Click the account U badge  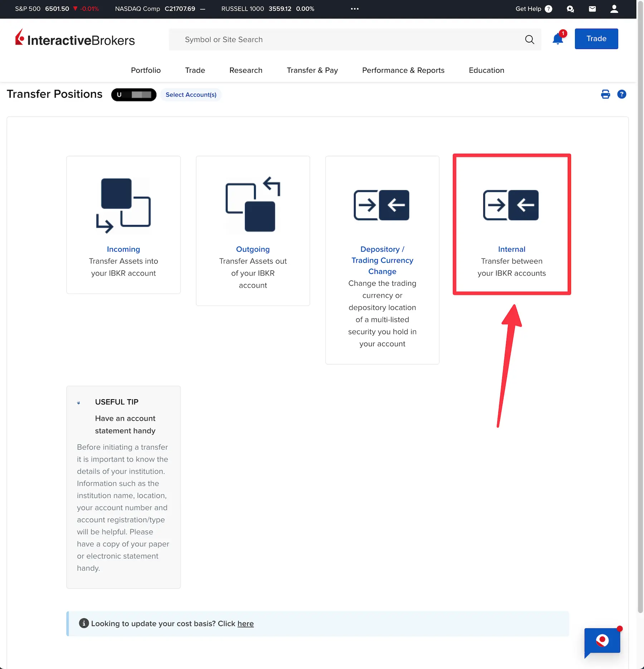(134, 95)
